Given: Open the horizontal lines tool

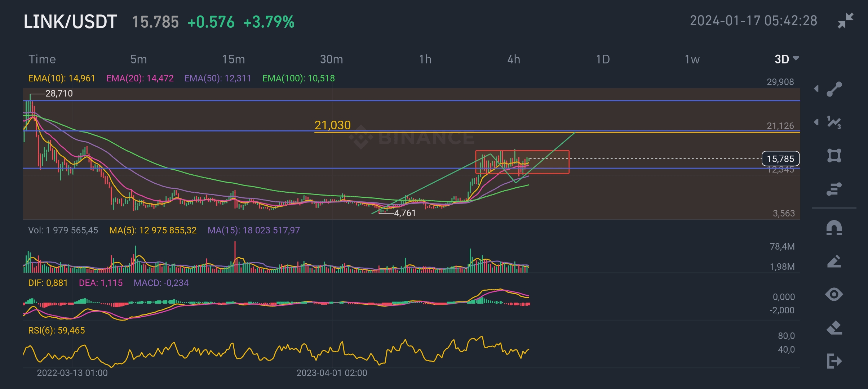Looking at the screenshot, I should (834, 189).
